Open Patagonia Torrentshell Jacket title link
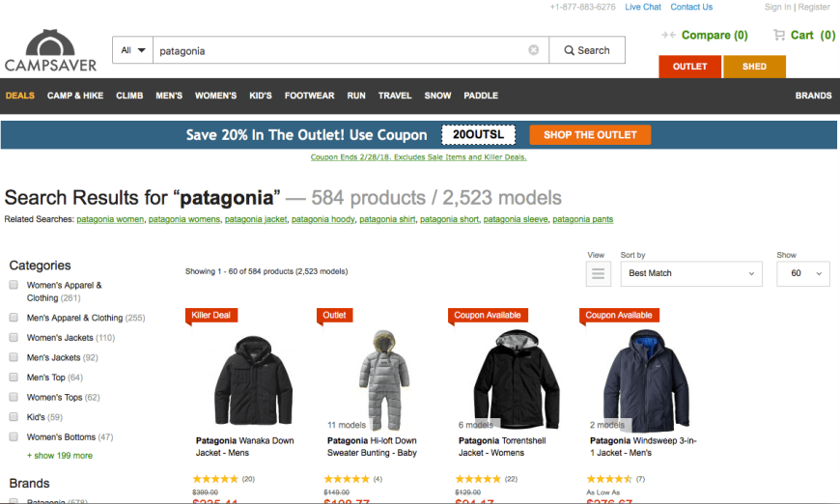This screenshot has height=504, width=840. pos(502,447)
